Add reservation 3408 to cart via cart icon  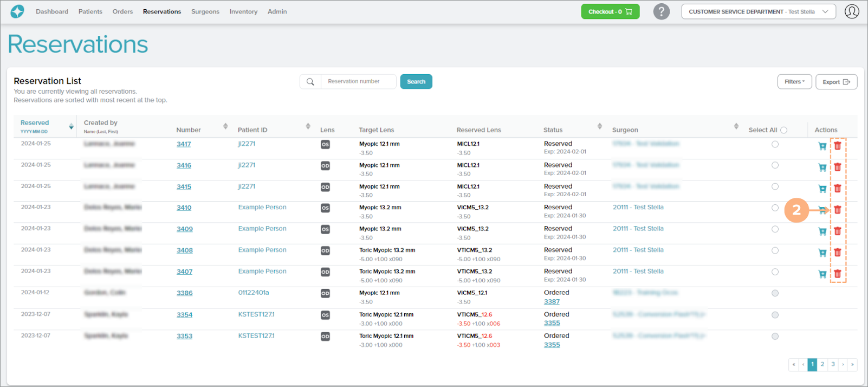click(x=822, y=253)
